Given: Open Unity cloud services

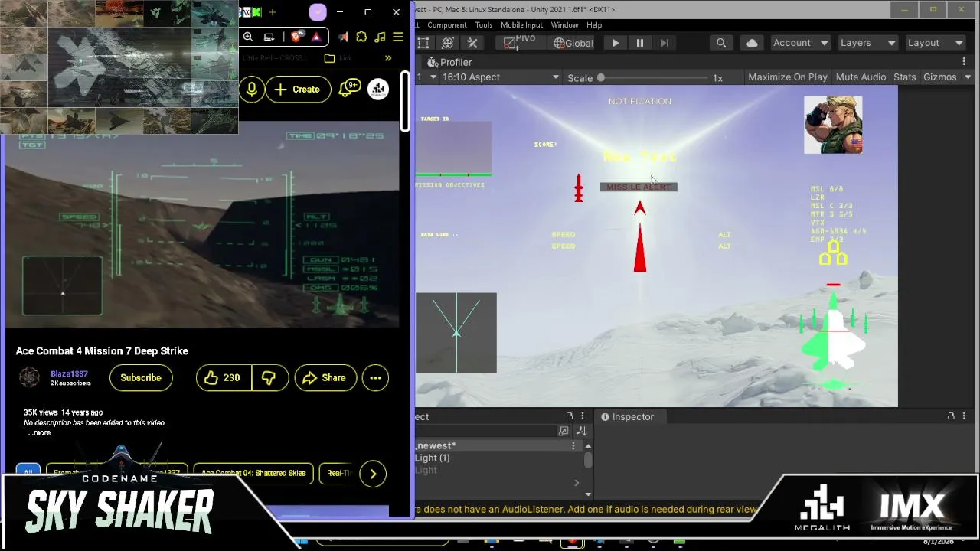Looking at the screenshot, I should tap(752, 43).
